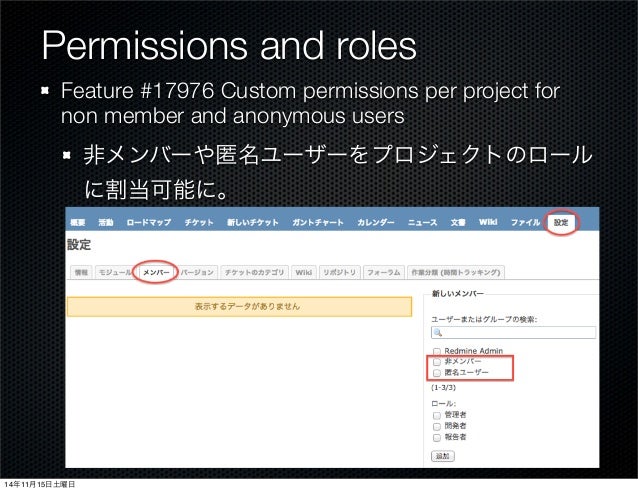Switch to the フォーラム tab
The width and height of the screenshot is (638, 491).
point(384,272)
